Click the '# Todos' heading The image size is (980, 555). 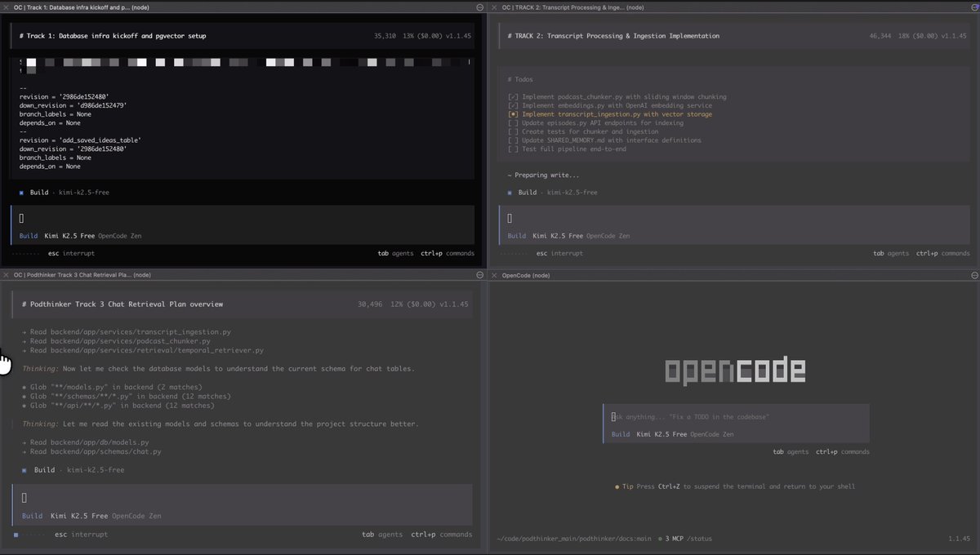tap(520, 79)
